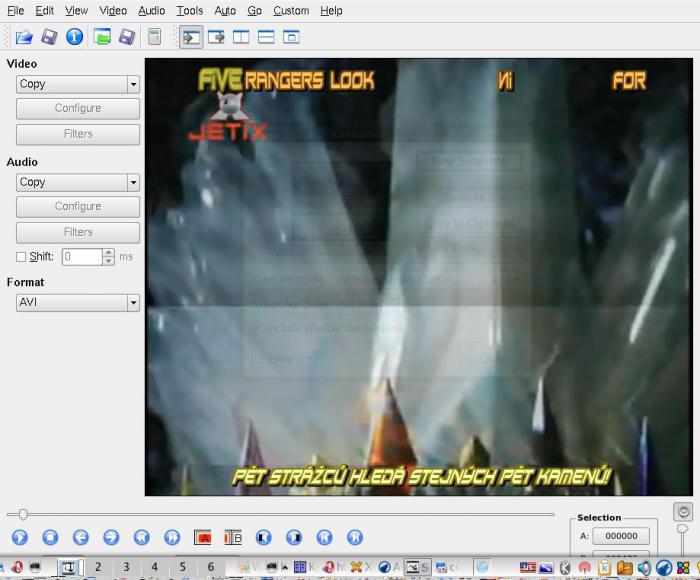Open the Video codec Copy dropdown

tap(78, 84)
